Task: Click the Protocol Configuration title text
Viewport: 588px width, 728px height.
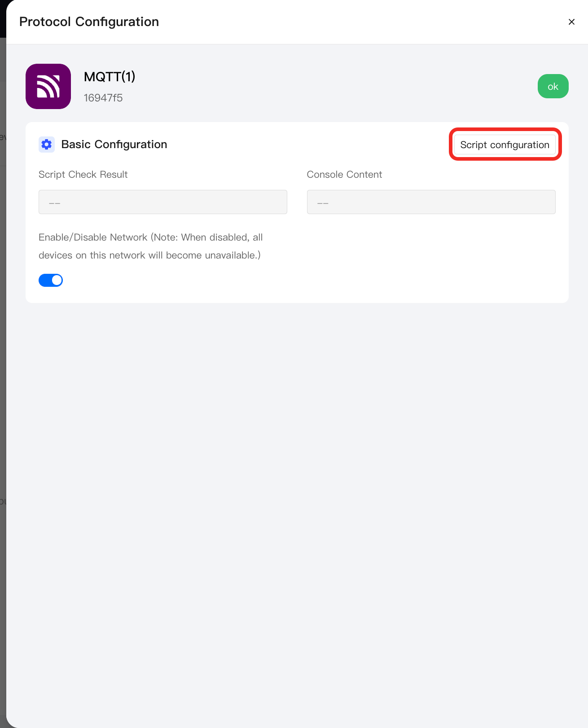Action: pos(89,22)
